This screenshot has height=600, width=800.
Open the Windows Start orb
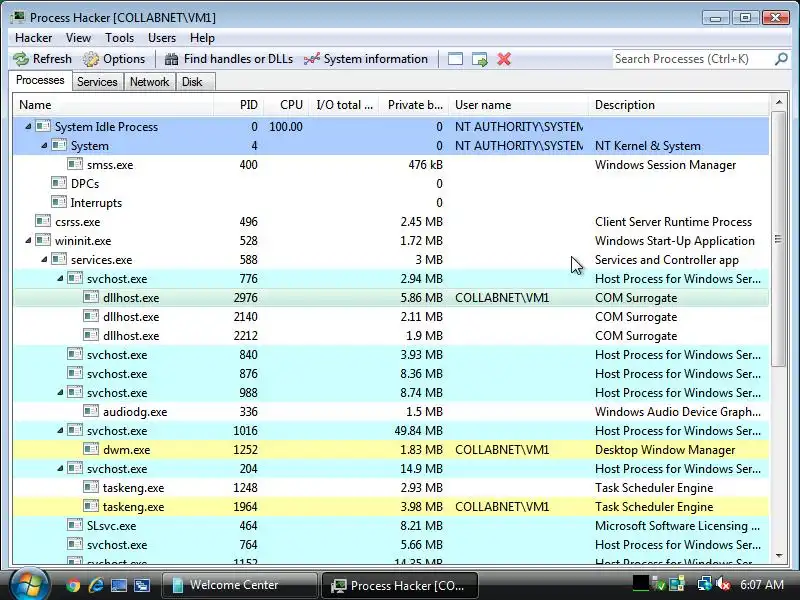(29, 584)
